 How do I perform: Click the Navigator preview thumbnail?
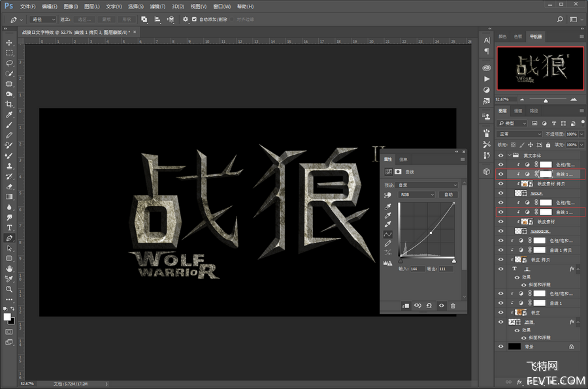click(540, 69)
